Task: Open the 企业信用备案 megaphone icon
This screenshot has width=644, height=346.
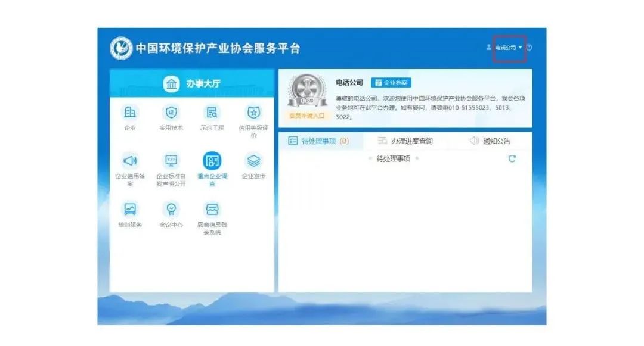Action: [130, 161]
